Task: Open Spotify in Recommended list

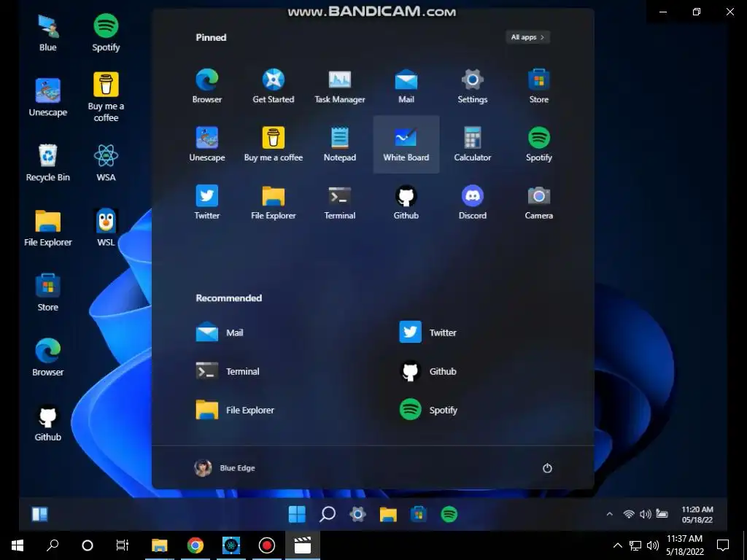Action: [x=428, y=410]
